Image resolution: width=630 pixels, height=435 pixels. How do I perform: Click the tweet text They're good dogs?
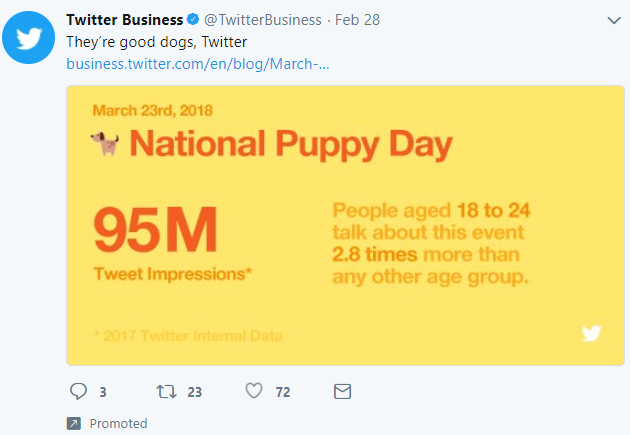coord(157,42)
